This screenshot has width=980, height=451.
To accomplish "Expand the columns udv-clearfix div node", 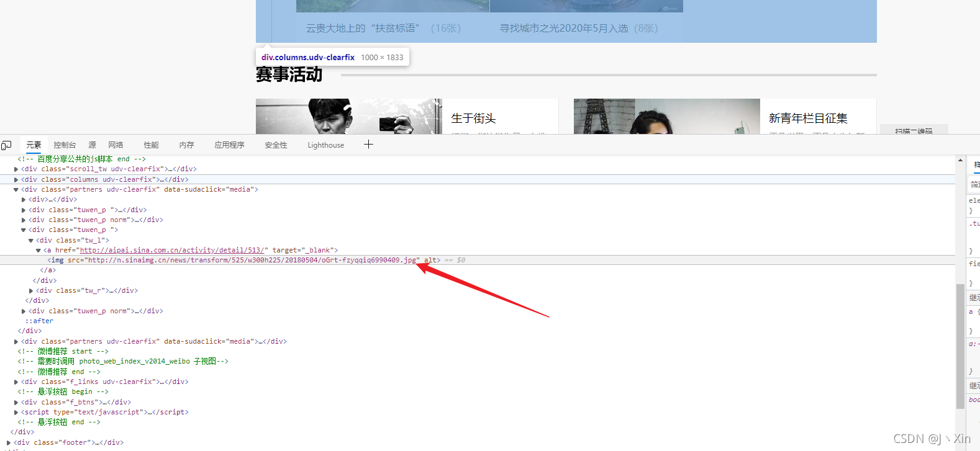I will (x=16, y=179).
